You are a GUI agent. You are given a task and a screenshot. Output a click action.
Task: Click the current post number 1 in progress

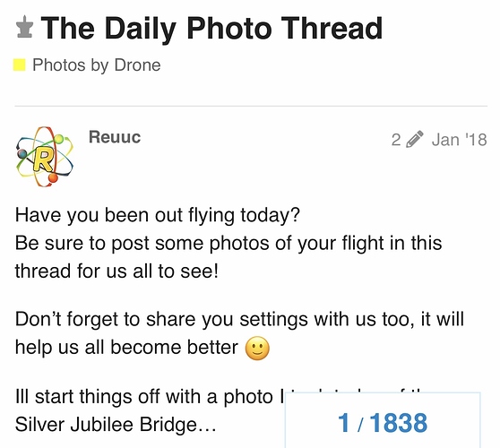pos(343,423)
